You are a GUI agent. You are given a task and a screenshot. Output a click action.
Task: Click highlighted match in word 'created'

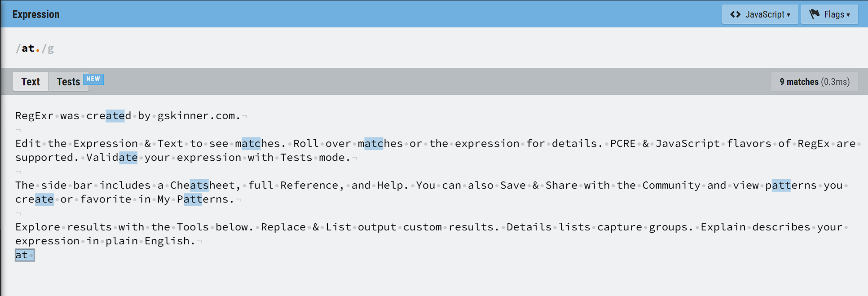tap(115, 115)
